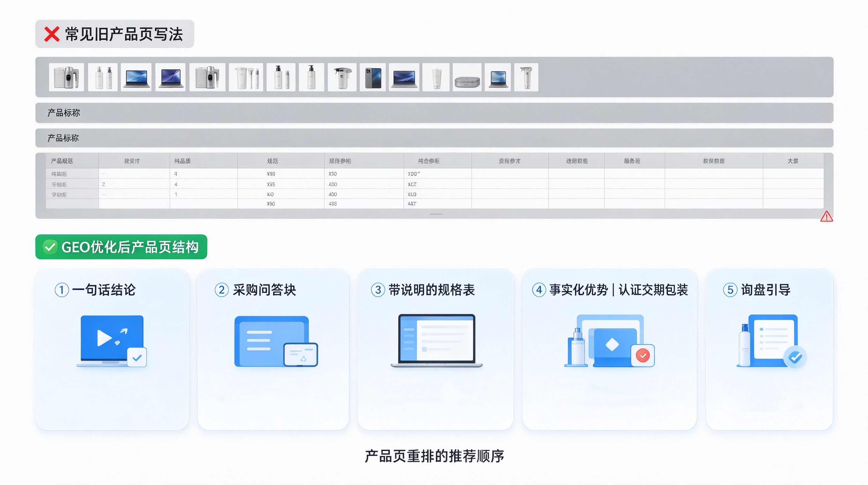Click the blue verified checkmark badge under 询盘引导
The height and width of the screenshot is (485, 868).
click(x=795, y=357)
